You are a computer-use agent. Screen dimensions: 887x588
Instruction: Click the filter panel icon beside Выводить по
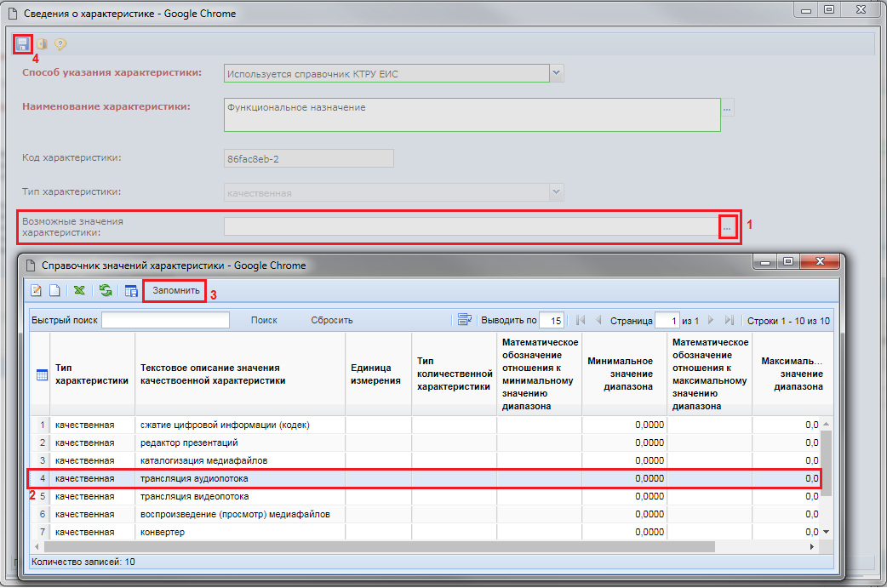[x=465, y=320]
